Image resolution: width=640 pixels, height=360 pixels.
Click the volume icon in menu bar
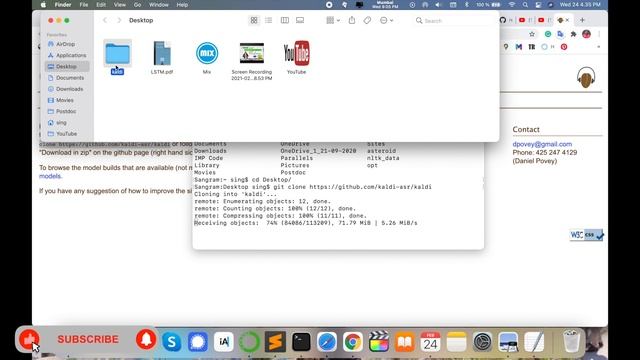(438, 5)
